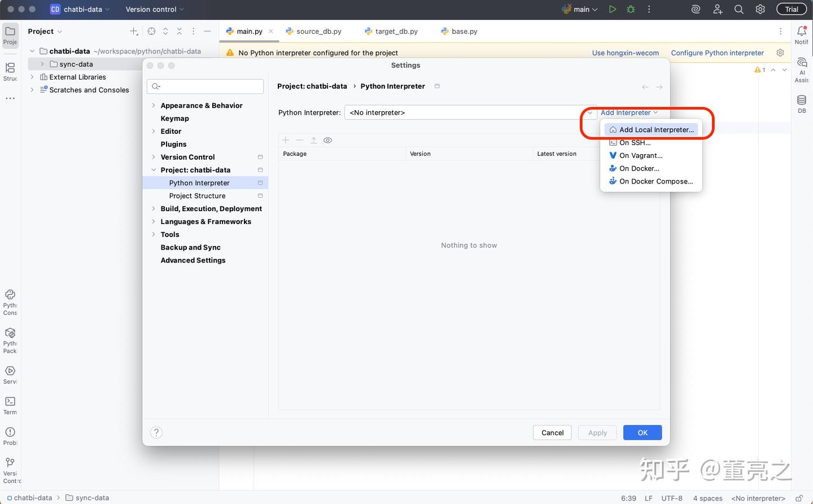
Task: Switch to base.py tab
Action: click(460, 32)
